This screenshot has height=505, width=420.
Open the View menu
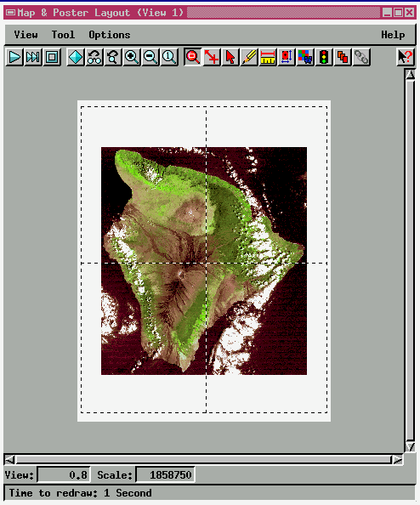tap(26, 35)
